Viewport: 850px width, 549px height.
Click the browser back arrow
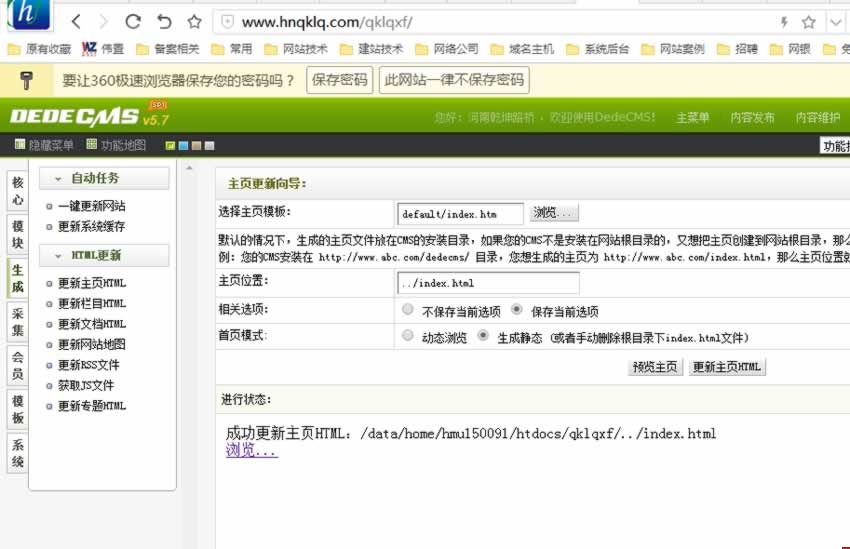pyautogui.click(x=76, y=21)
